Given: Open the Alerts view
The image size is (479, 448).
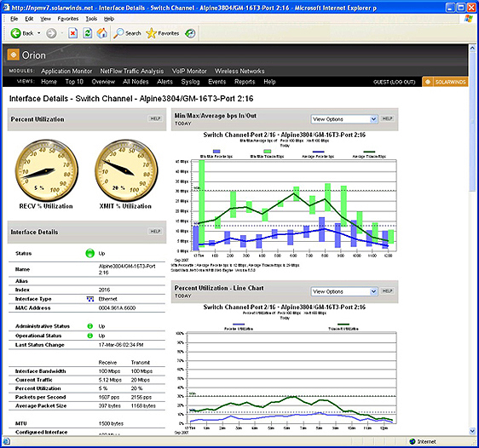Looking at the screenshot, I should click(165, 82).
